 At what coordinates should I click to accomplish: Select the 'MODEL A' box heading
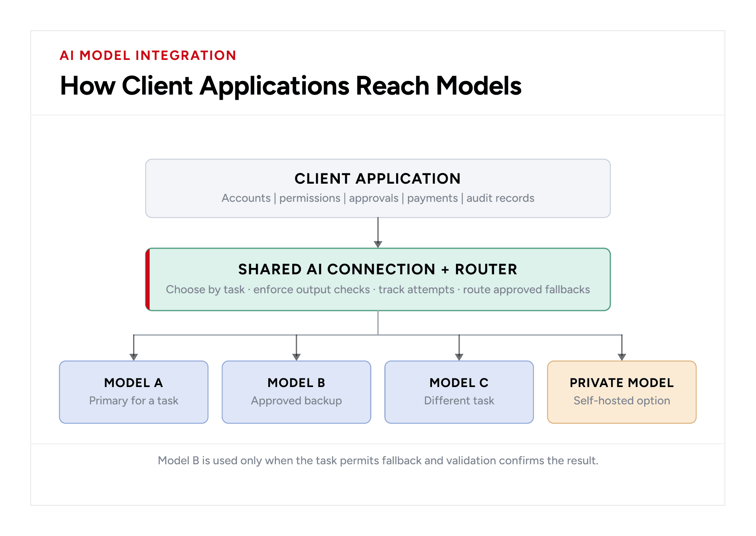click(133, 383)
